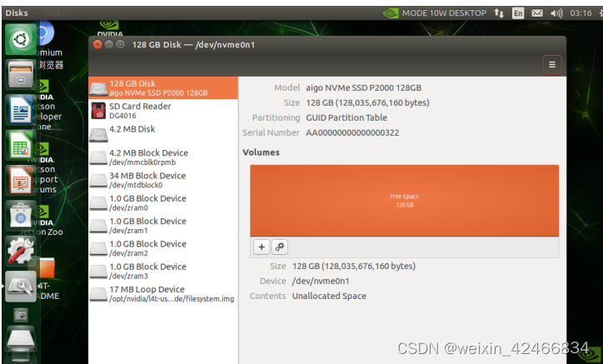Click the Free Space 128 GB volume block
The width and height of the screenshot is (603, 364).
[404, 201]
